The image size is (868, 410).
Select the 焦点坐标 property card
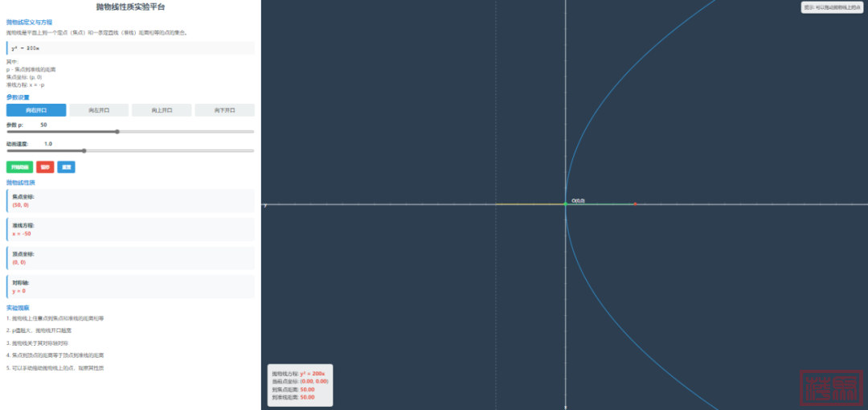tap(130, 201)
